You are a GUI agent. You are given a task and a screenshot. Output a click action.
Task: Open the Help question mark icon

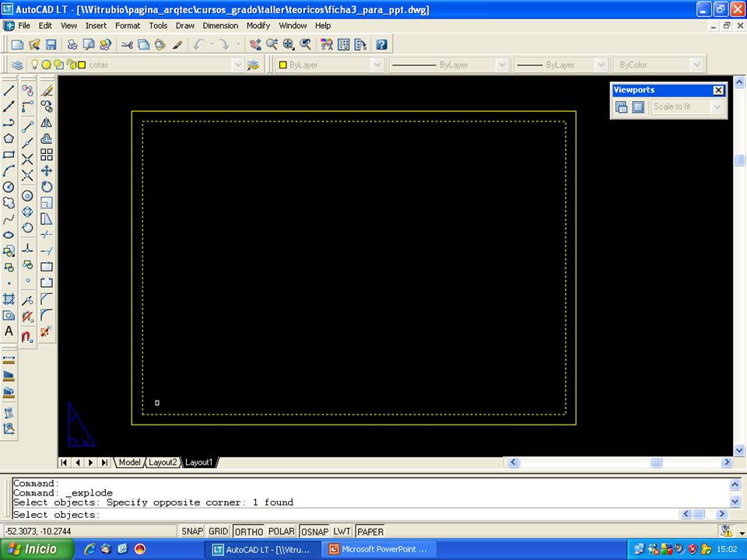click(x=381, y=45)
